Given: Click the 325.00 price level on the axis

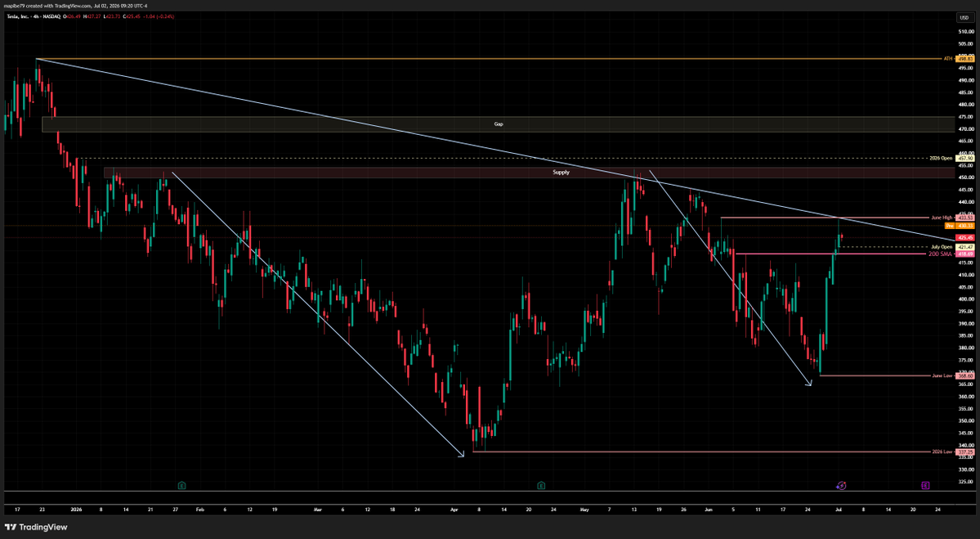Looking at the screenshot, I should tap(965, 482).
